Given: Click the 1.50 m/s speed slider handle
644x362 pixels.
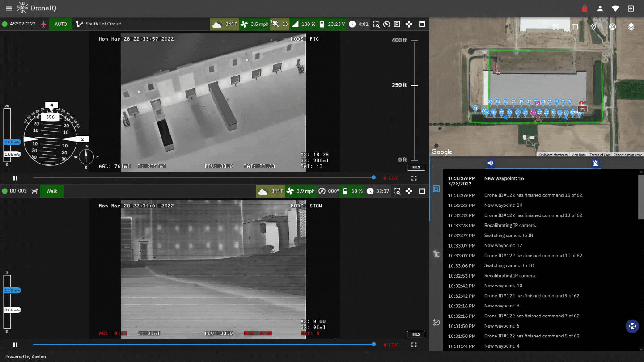Looking at the screenshot, I should point(12,290).
